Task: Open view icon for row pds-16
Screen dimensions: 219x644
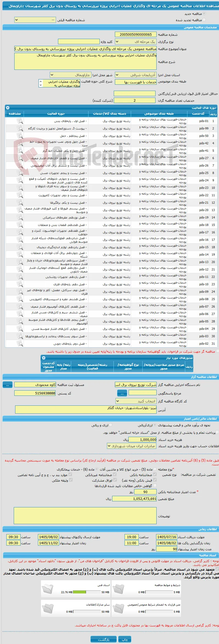Action: tap(20, 240)
